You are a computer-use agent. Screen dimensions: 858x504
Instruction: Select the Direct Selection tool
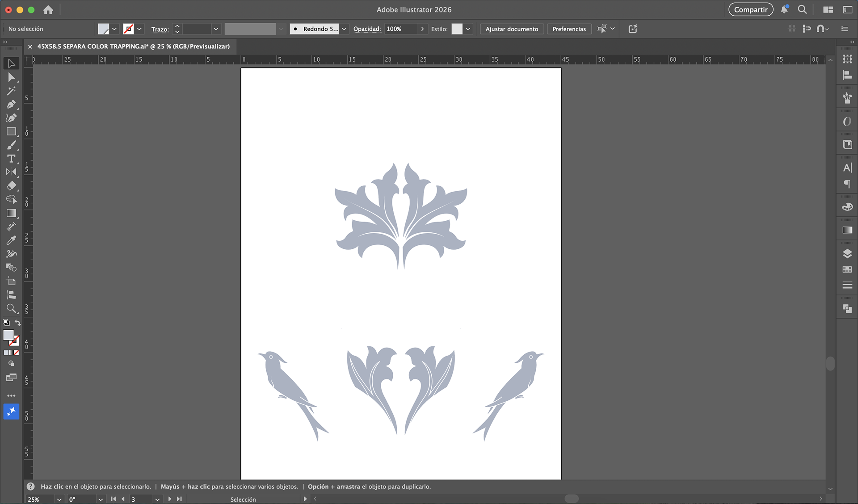point(11,77)
